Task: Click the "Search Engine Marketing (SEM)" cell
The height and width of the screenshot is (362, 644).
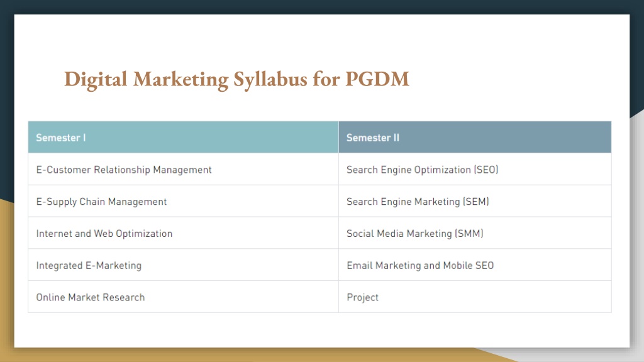Action: [x=475, y=201]
